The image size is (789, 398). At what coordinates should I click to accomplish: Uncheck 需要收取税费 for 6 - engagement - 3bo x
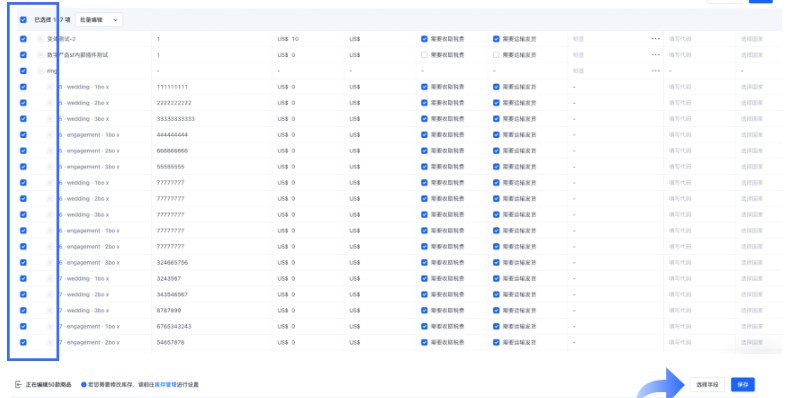(424, 263)
